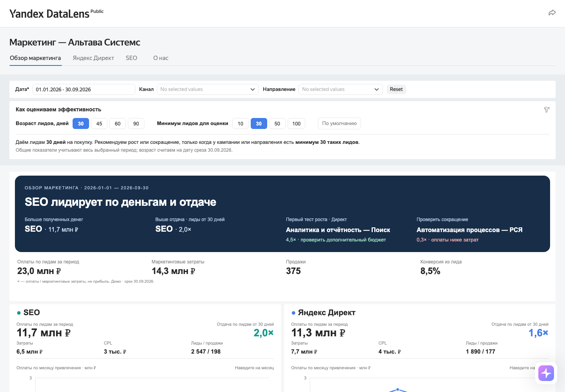Click the 8,5% conversion value

(430, 271)
